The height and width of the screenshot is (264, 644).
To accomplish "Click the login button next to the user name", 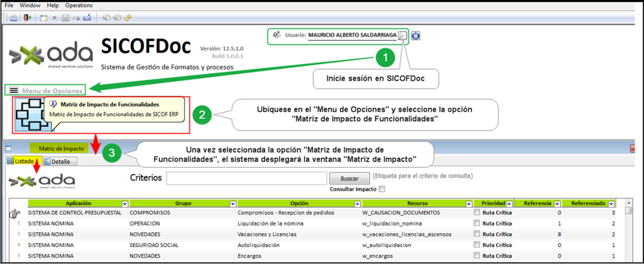I will (x=402, y=35).
